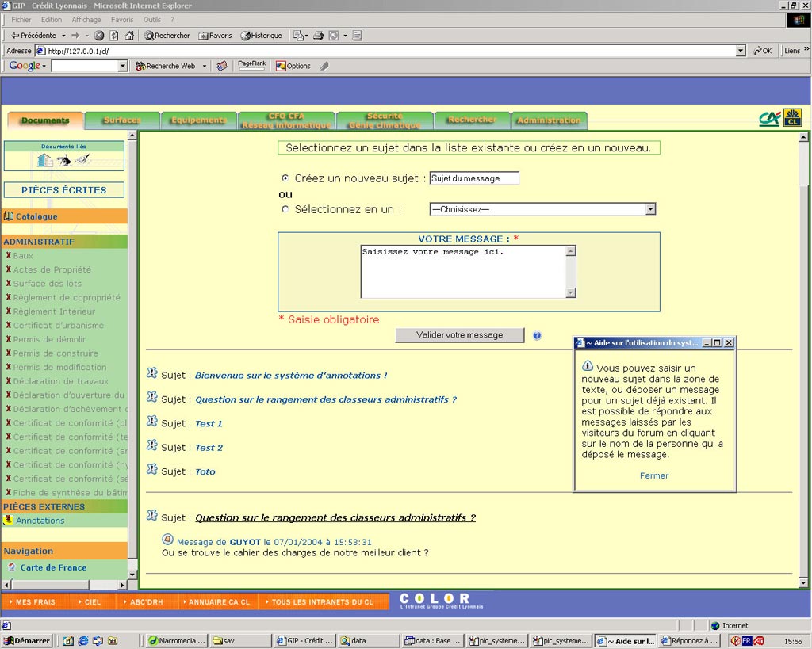
Task: Select 'Créez un nouveau sujet' radio button
Action: 285,178
